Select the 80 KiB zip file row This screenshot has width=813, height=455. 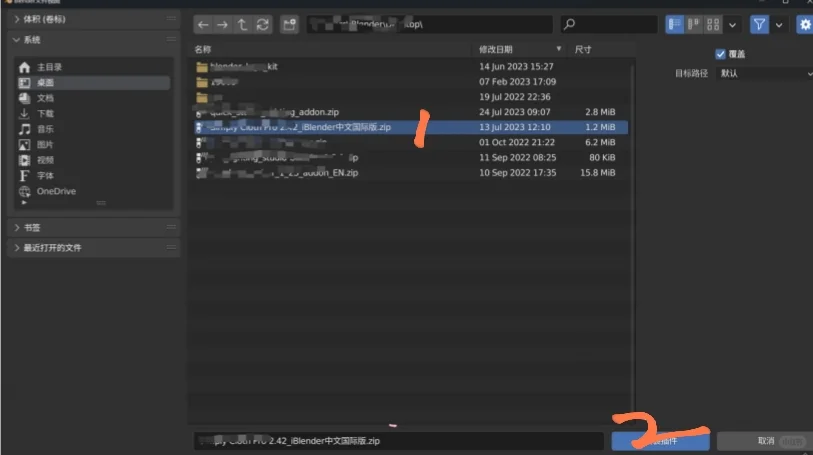(411, 158)
